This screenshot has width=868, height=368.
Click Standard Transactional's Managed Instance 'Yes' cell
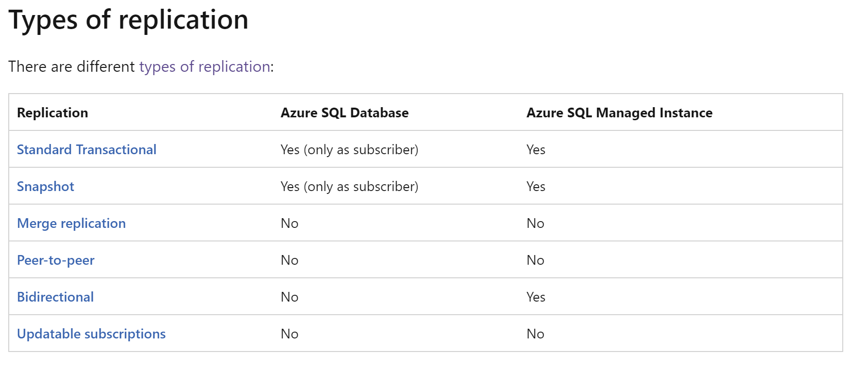(x=536, y=150)
